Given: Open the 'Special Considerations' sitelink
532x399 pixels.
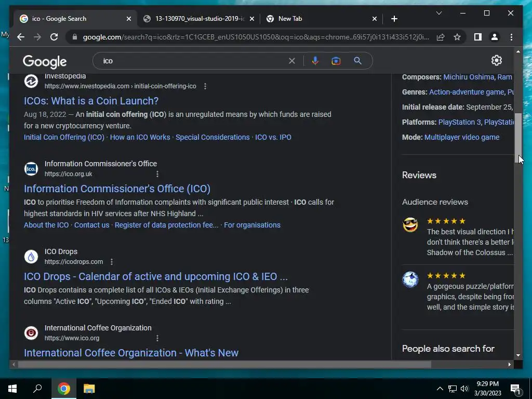Looking at the screenshot, I should 212,137.
